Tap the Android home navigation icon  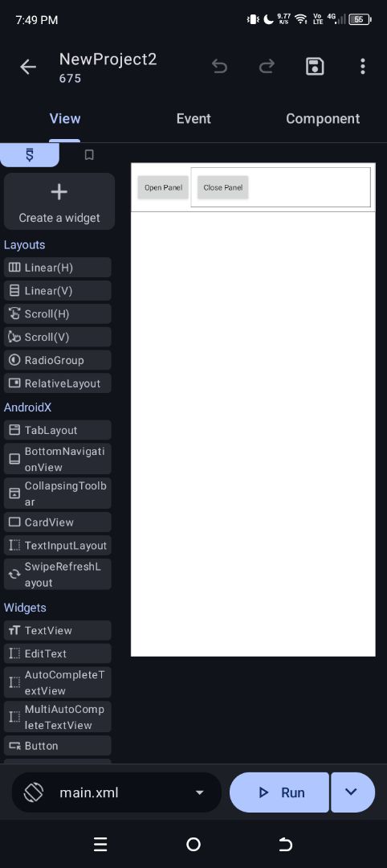coord(193,844)
